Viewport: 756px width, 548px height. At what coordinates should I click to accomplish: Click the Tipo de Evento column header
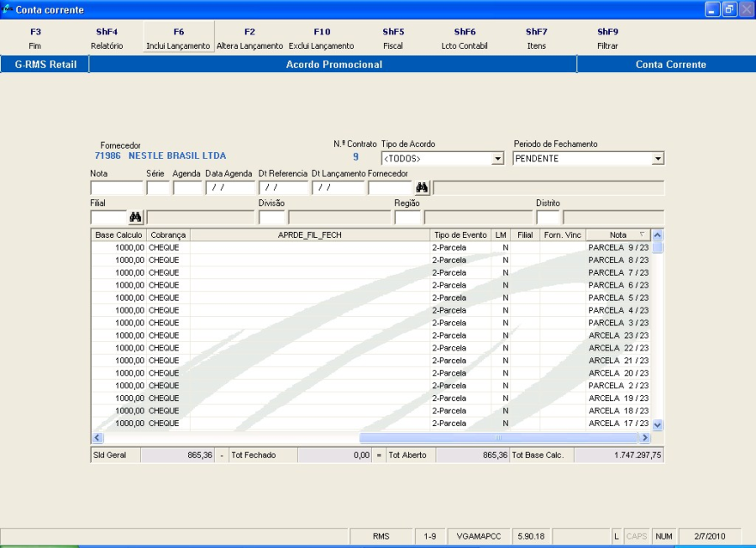(460, 235)
